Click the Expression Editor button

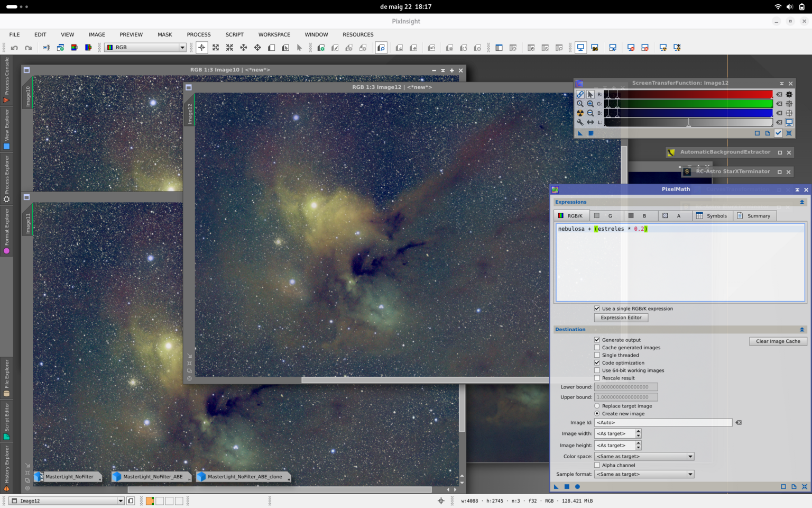point(621,317)
